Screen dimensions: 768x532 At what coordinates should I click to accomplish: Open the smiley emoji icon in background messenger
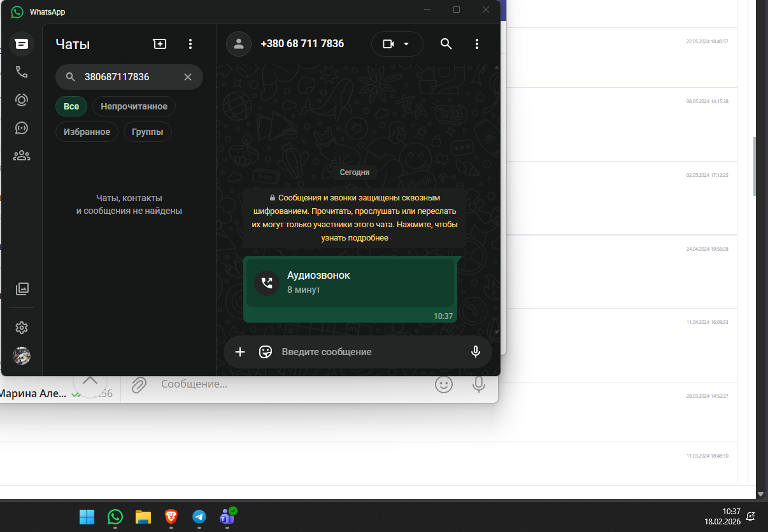(444, 384)
